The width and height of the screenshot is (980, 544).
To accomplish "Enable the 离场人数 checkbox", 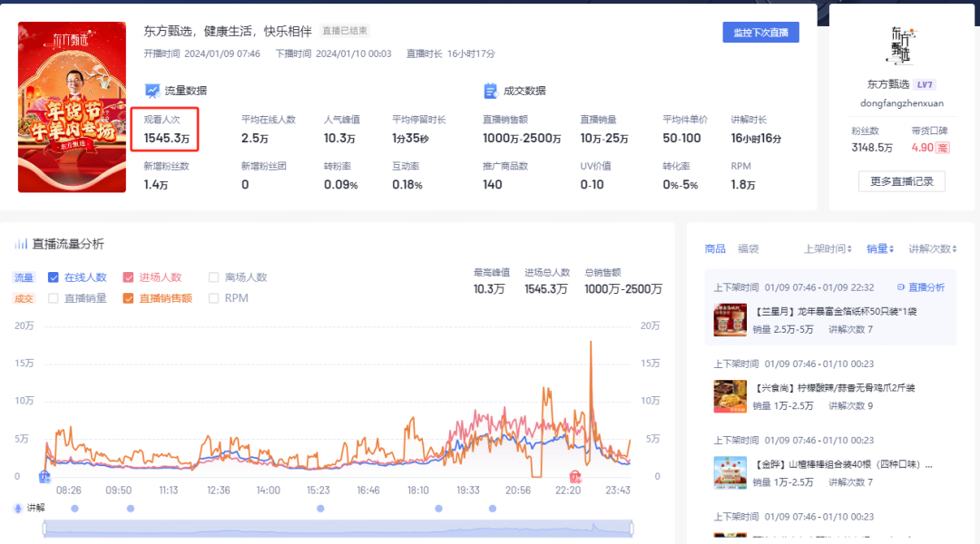I will 214,277.
